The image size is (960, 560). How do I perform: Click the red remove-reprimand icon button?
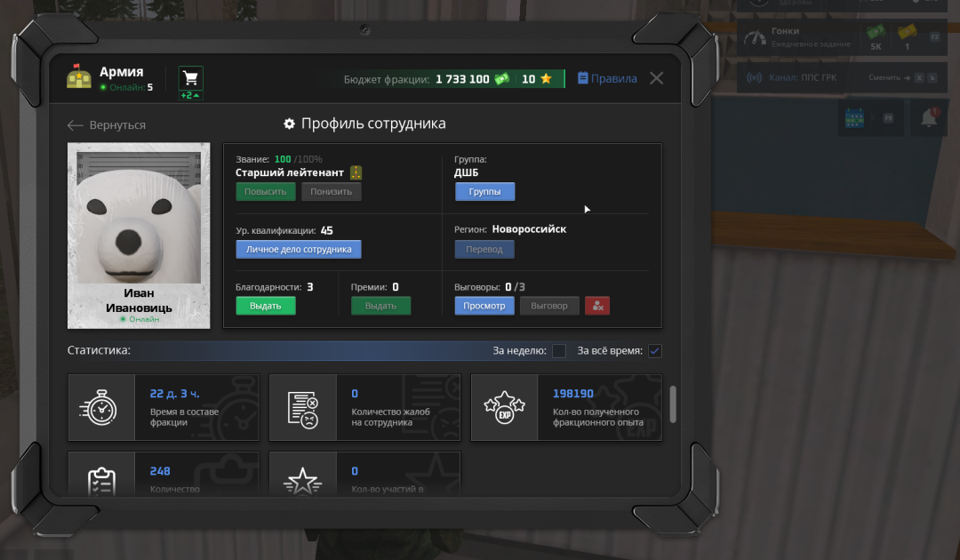596,306
